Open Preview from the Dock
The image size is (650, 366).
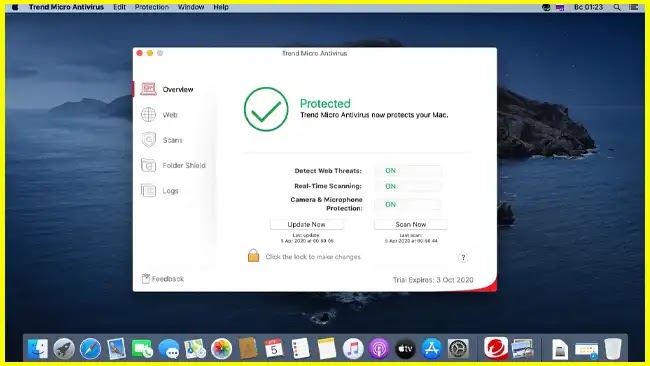[523, 348]
